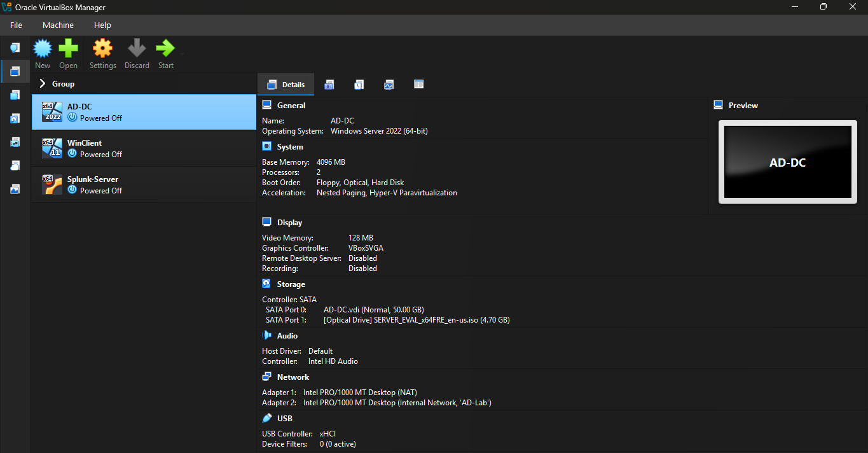Start the selected VM with green arrow
The image size is (868, 453).
tap(165, 48)
